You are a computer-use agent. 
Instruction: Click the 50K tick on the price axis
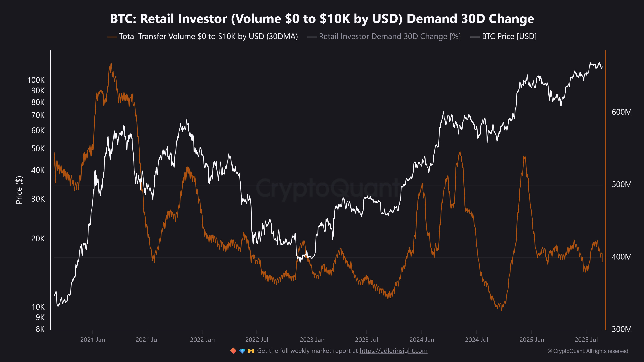[38, 149]
